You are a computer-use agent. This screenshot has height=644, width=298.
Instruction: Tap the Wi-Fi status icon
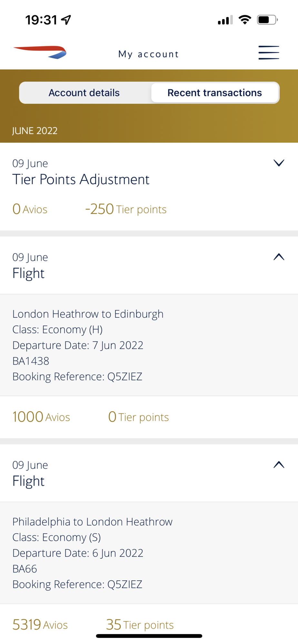(245, 20)
